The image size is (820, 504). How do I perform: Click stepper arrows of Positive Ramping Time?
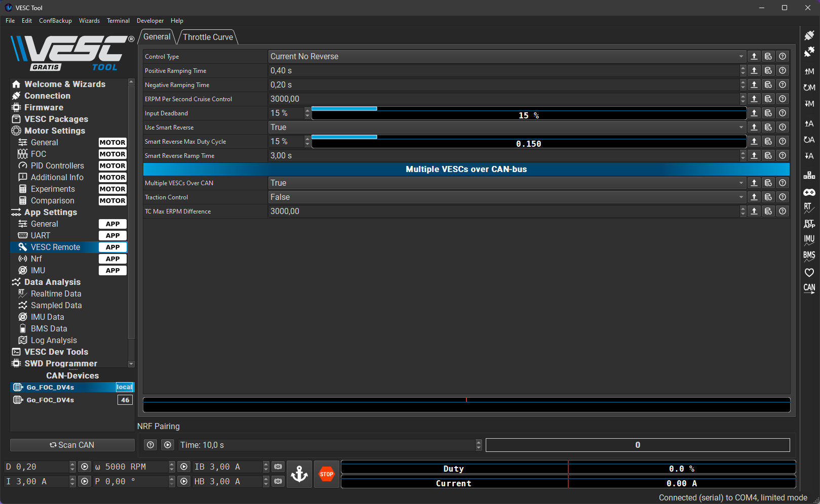point(743,70)
